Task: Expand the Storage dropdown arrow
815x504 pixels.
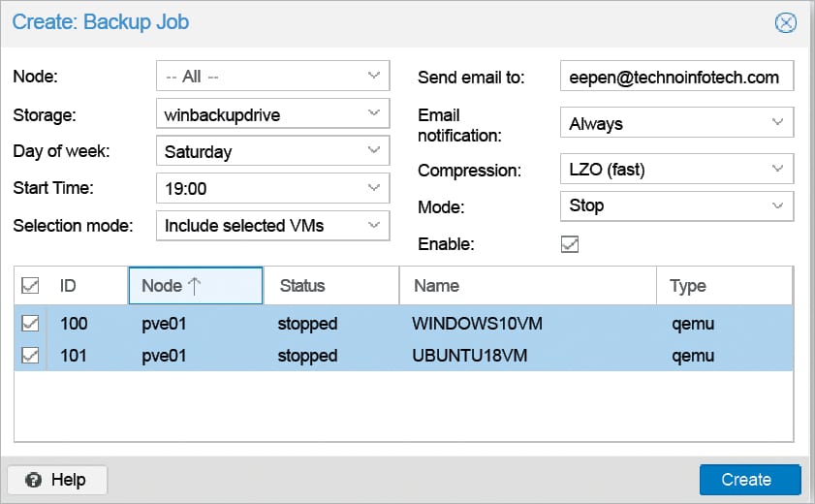Action: click(x=375, y=113)
